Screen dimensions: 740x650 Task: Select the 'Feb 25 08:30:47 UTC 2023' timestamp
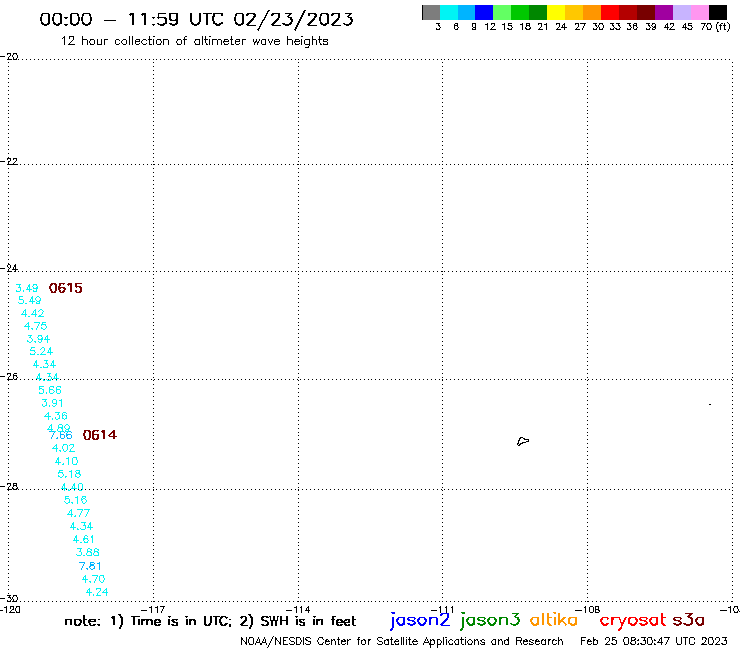[654, 641]
